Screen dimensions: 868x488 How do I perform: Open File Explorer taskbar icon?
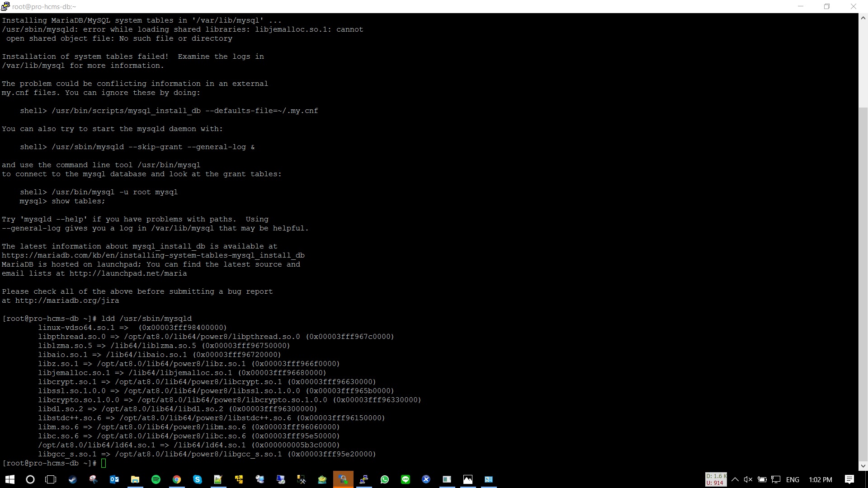[135, 479]
